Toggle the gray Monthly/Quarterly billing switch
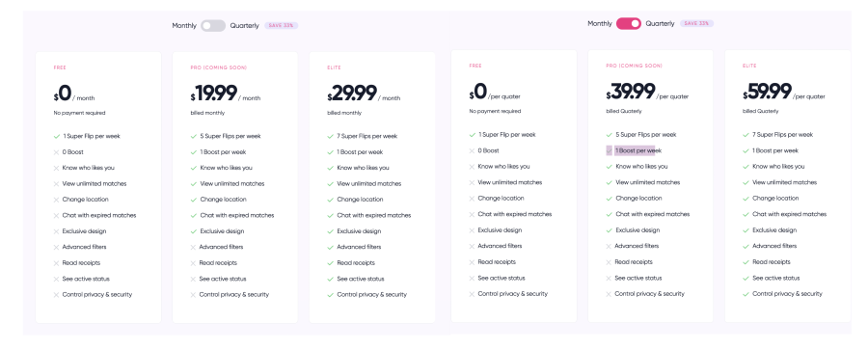This screenshot has width=868, height=350. (213, 25)
